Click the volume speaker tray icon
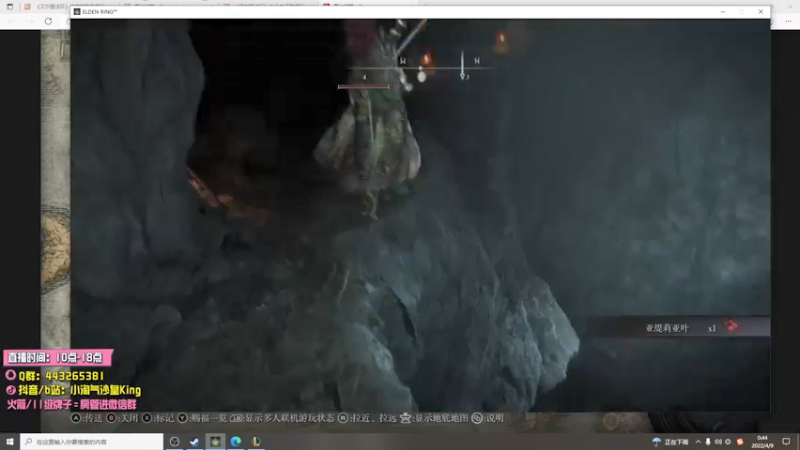 coord(718,442)
